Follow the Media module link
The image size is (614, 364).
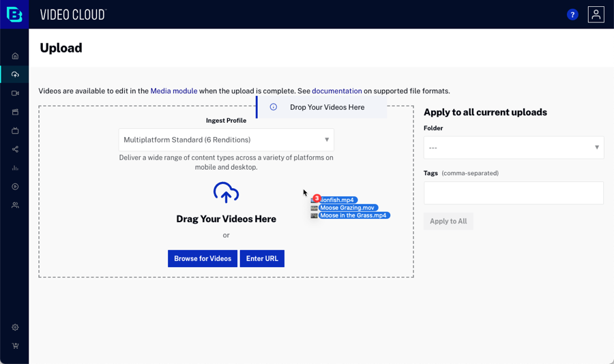pos(174,91)
